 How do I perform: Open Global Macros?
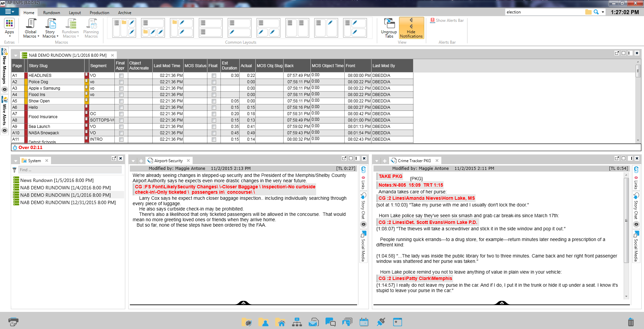31,28
